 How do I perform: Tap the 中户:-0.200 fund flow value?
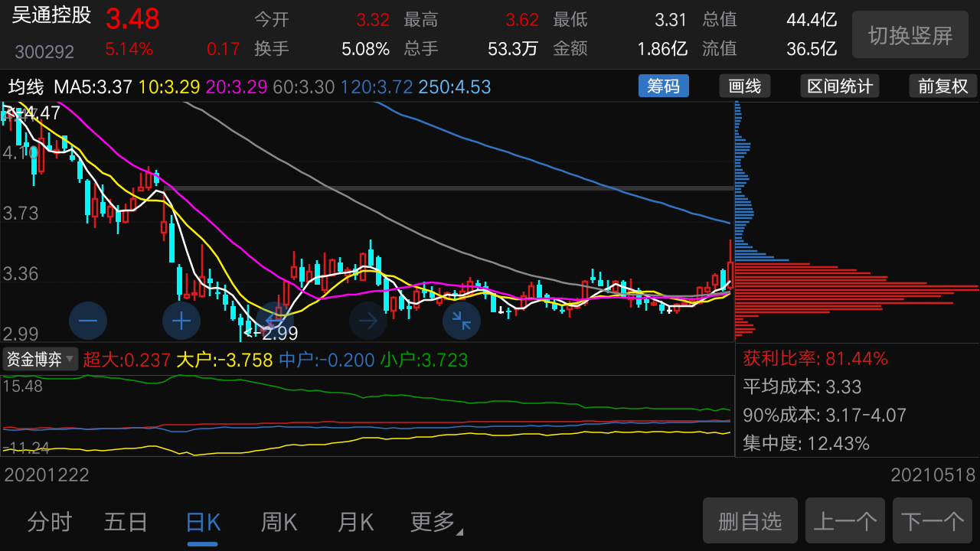coord(327,360)
